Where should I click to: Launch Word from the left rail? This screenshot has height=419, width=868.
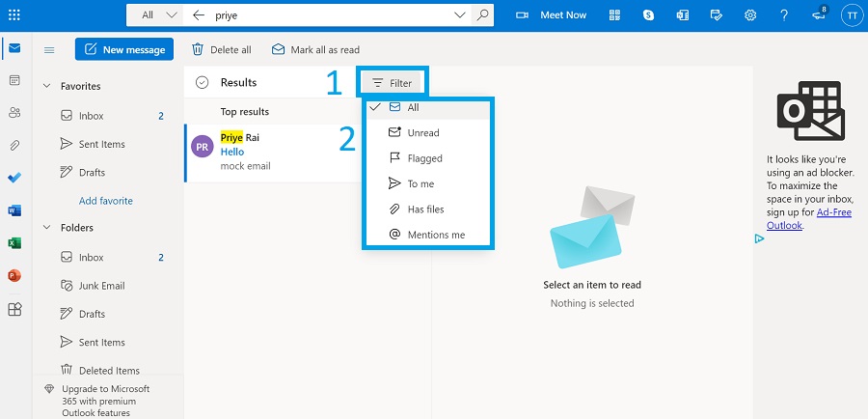[x=14, y=210]
